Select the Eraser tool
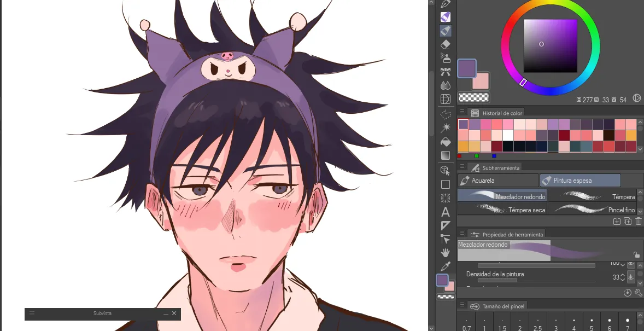Viewport: 644px width, 331px height. (x=445, y=44)
